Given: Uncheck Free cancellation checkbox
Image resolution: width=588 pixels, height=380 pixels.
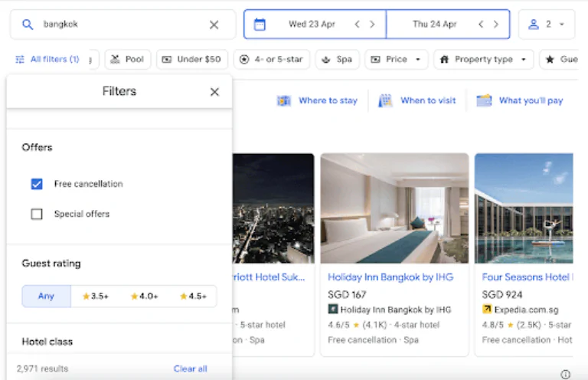Looking at the screenshot, I should [37, 184].
